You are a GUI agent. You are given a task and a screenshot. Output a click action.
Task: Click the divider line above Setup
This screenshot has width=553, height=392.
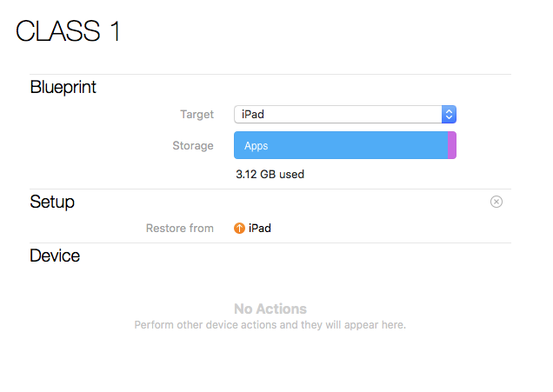[270, 189]
